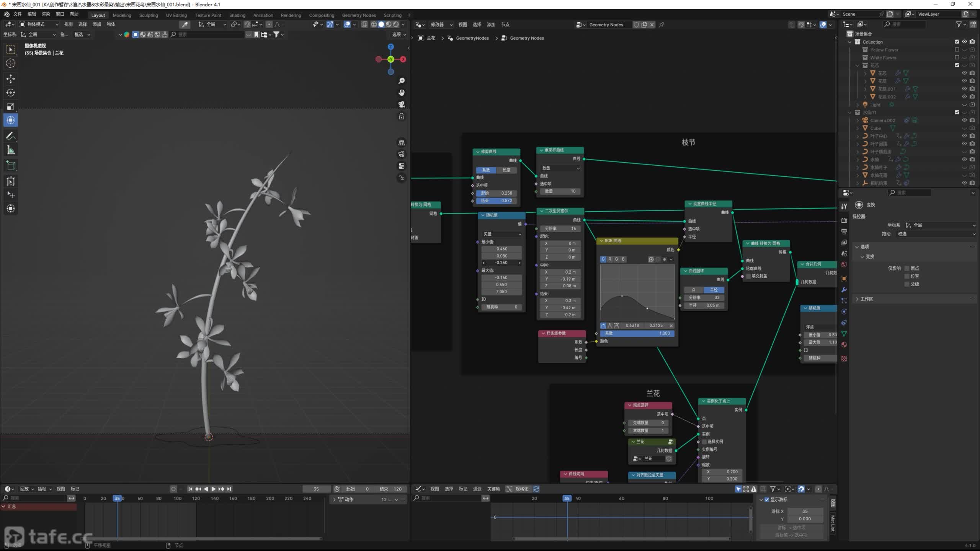Expand the Light item in outliner
This screenshot has width=980, height=551.
pos(858,104)
